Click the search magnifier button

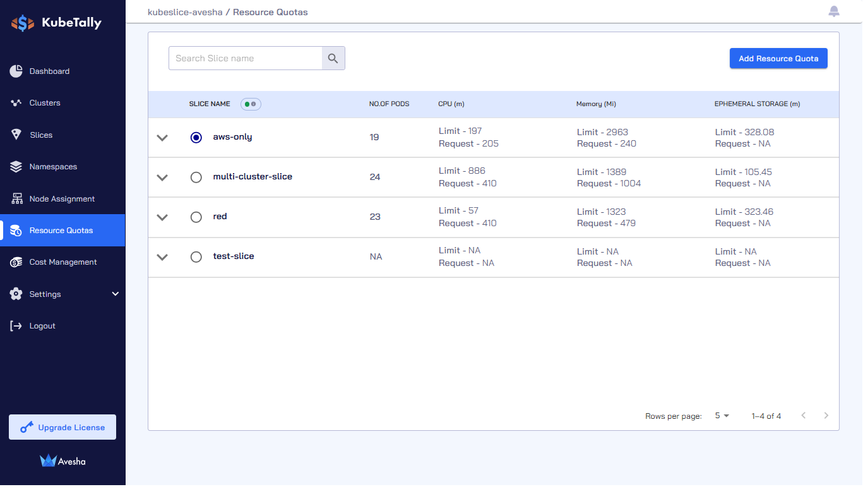pos(333,58)
